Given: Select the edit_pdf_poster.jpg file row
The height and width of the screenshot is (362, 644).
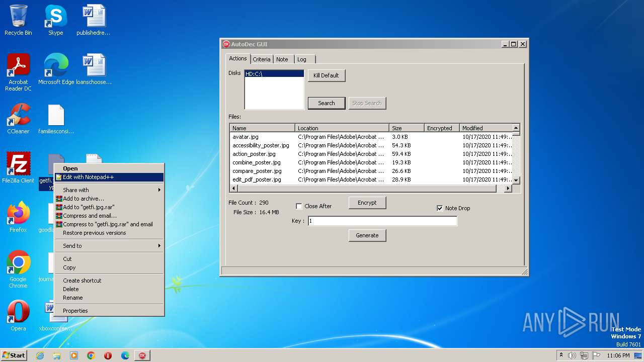Looking at the screenshot, I should click(x=371, y=179).
